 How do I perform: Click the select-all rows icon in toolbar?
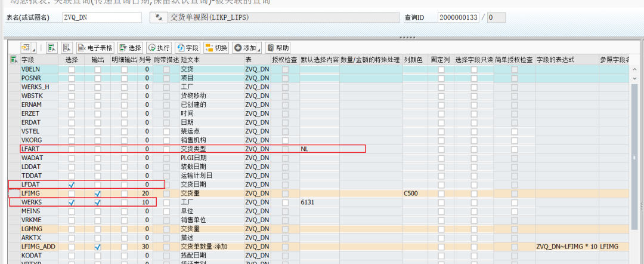(x=51, y=47)
